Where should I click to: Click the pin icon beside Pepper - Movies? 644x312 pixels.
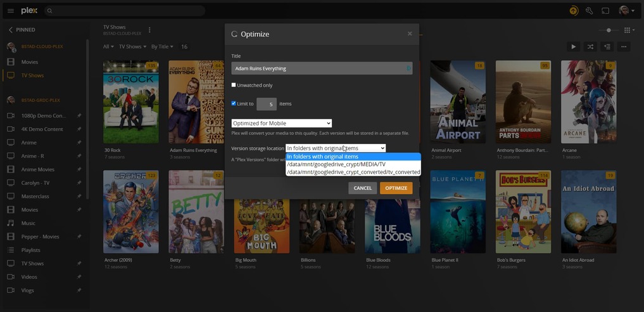(79, 237)
